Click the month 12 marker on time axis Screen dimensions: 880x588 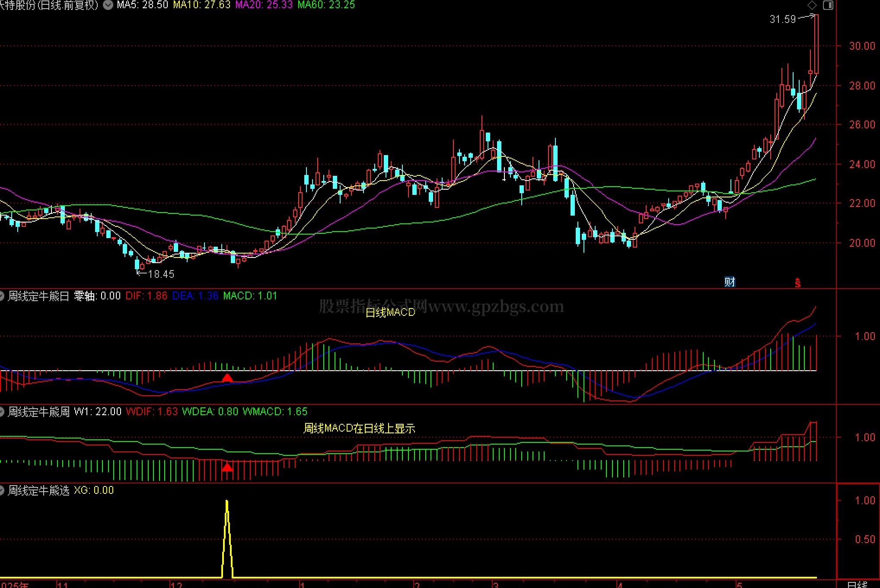(176, 585)
